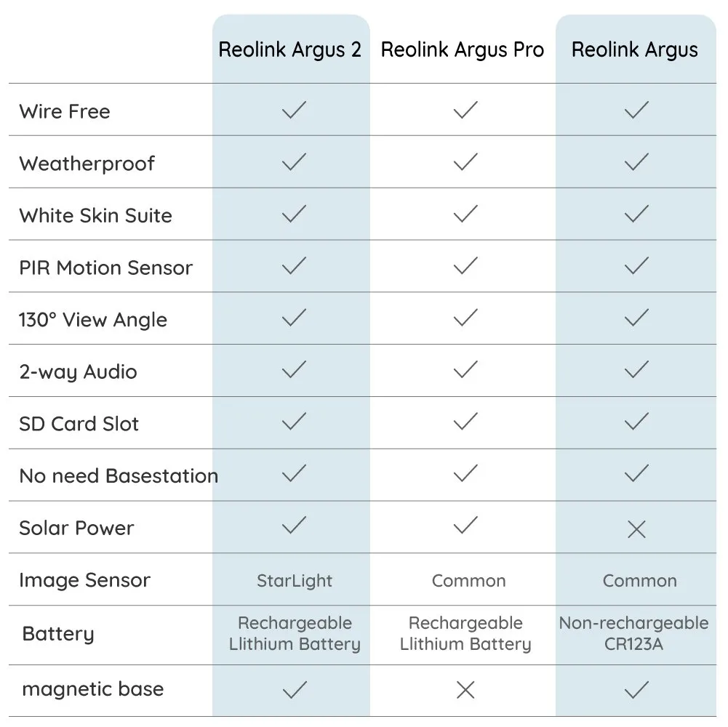Click the Weatherproof checkmark under Argus Pro
Image resolution: width=728 pixels, height=727 pixels.
point(465,162)
